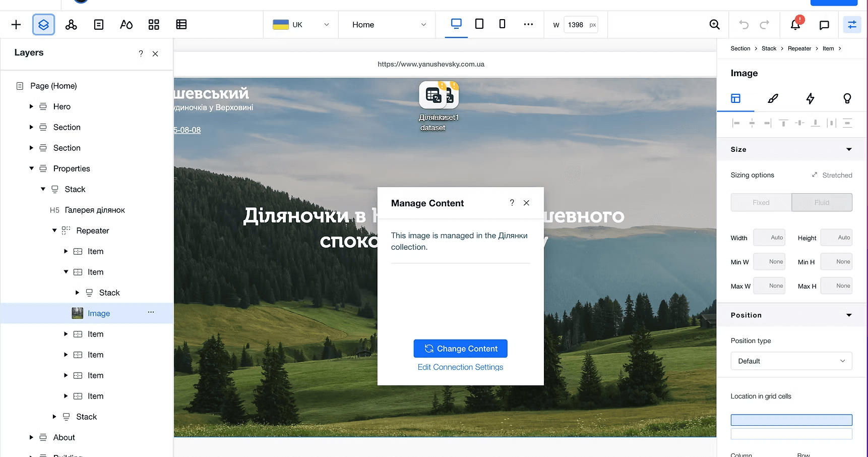Select Page (Home) layer
868x457 pixels.
[x=53, y=86]
